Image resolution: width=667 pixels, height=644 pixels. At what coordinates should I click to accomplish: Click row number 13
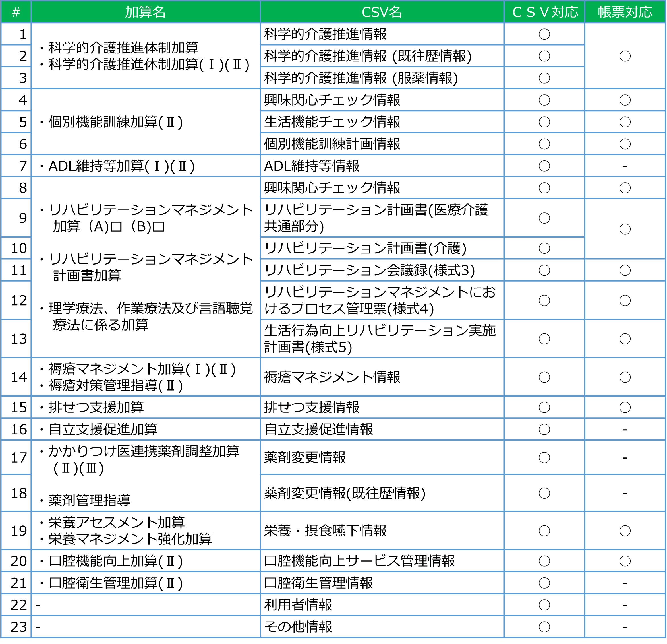click(x=19, y=338)
